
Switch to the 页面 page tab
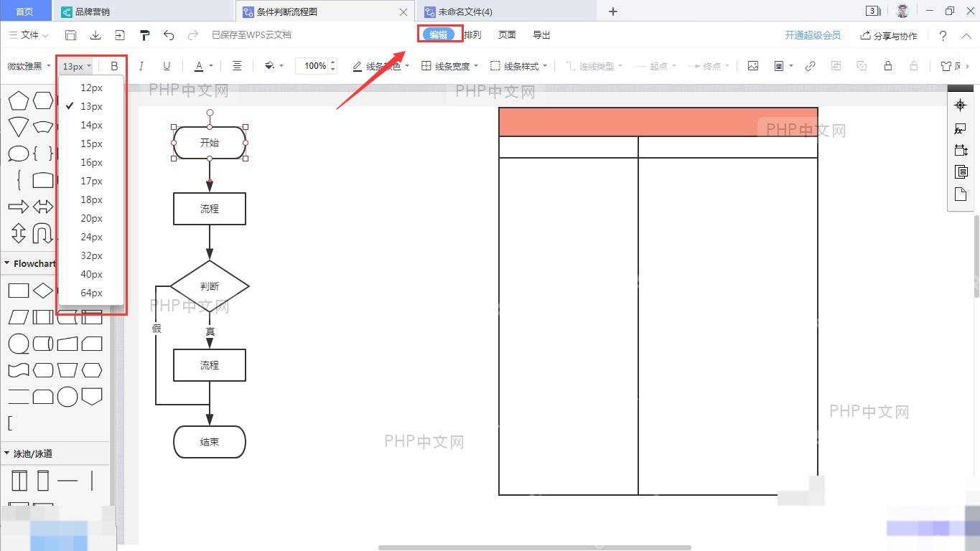coord(507,34)
